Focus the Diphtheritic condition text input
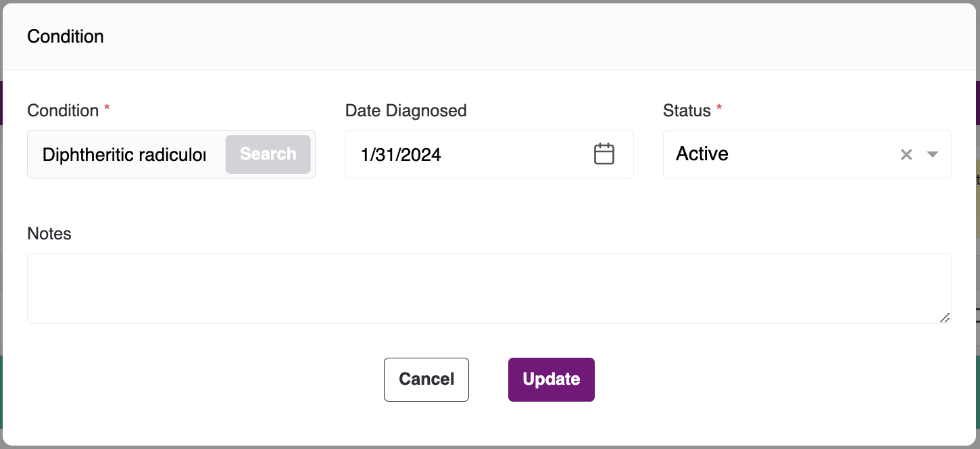 [x=124, y=155]
